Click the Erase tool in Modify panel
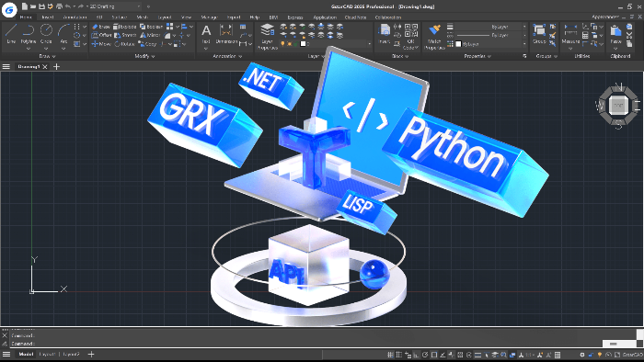 click(x=100, y=27)
